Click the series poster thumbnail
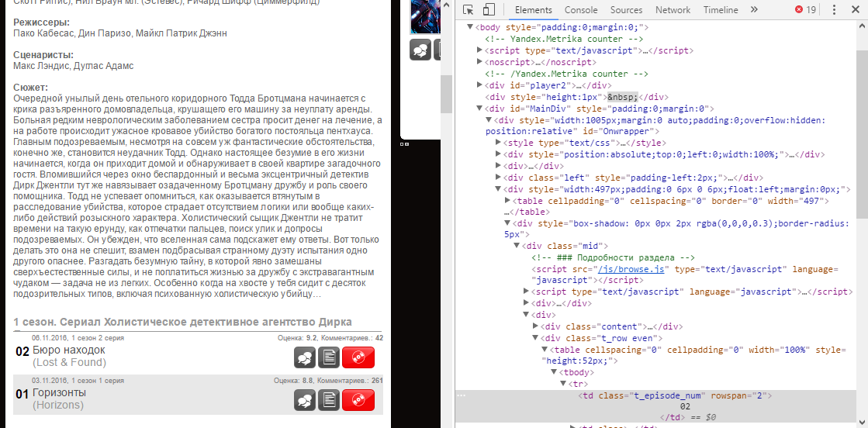The image size is (868, 428). click(x=424, y=16)
